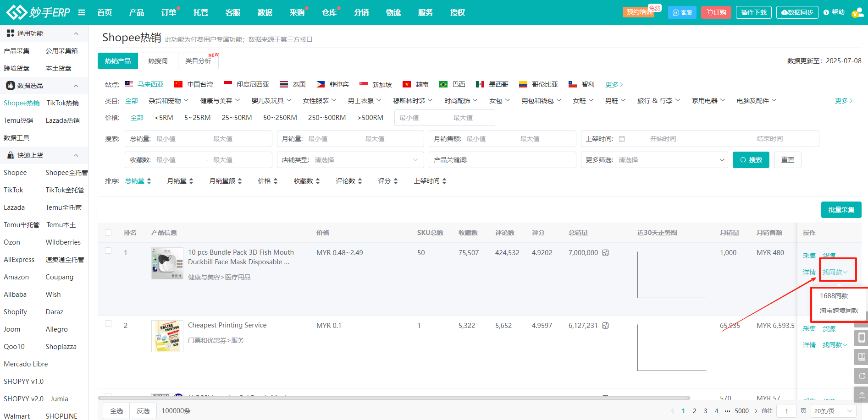The image size is (868, 420).
Task: Collapse 数据选品 sidebar section
Action: point(76,86)
